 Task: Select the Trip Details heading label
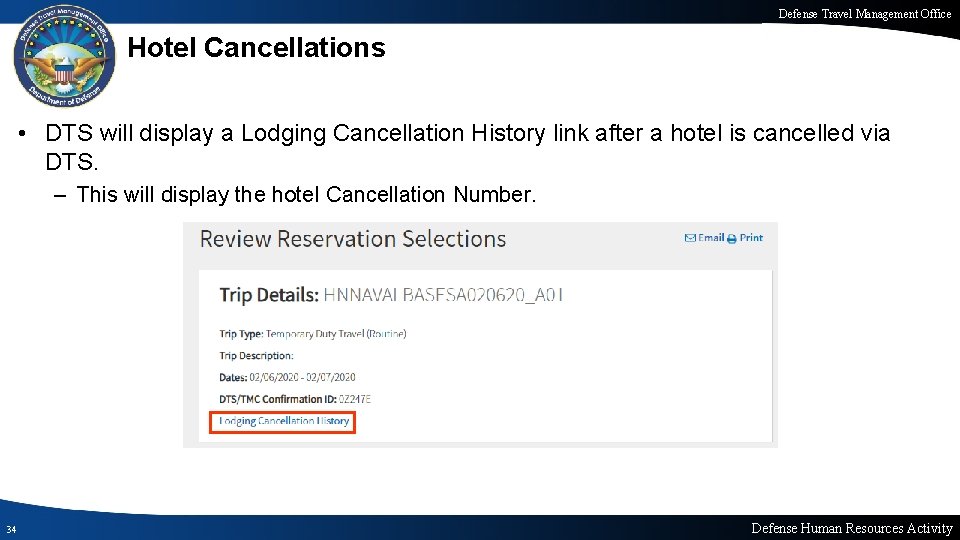pos(269,295)
